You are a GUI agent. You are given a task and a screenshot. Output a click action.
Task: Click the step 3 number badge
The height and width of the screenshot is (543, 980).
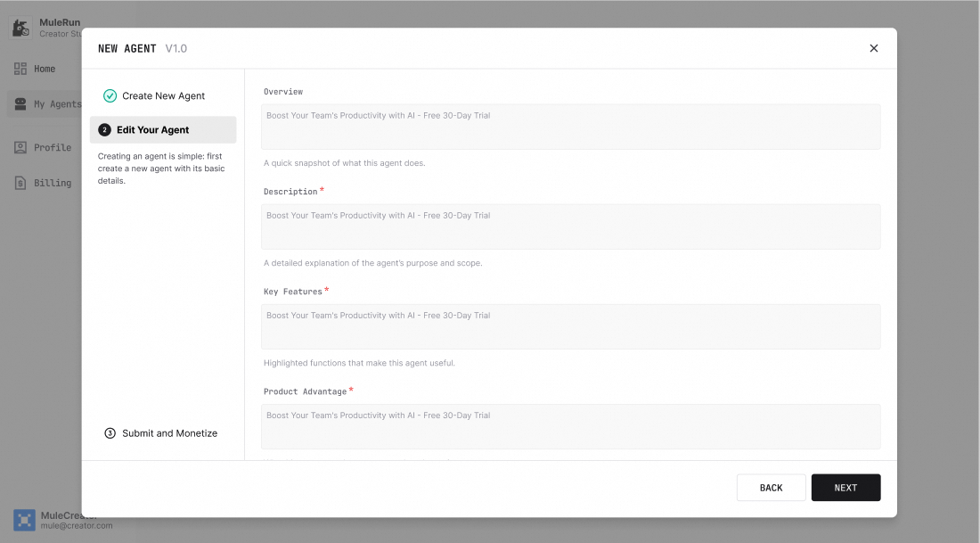point(110,433)
